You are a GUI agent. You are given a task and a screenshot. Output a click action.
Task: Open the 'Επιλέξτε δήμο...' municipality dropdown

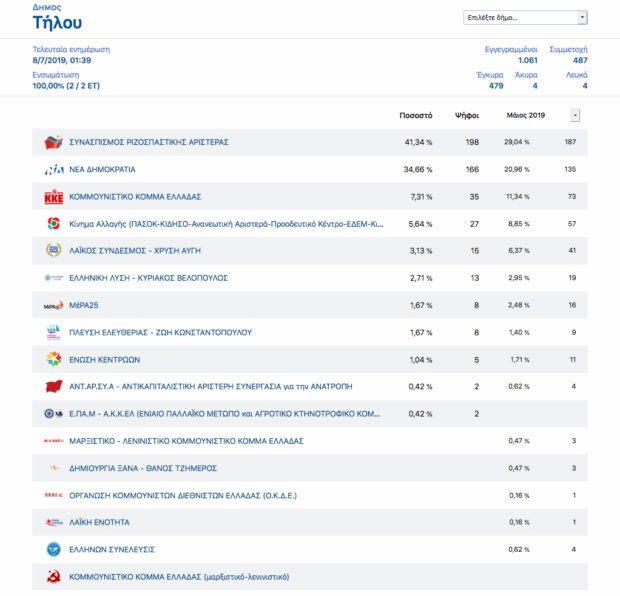point(525,18)
